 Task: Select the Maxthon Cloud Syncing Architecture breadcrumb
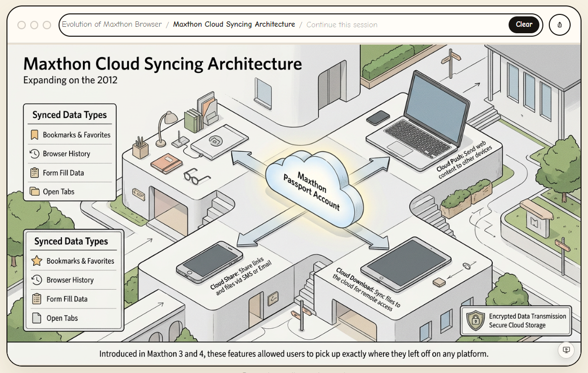(x=234, y=24)
